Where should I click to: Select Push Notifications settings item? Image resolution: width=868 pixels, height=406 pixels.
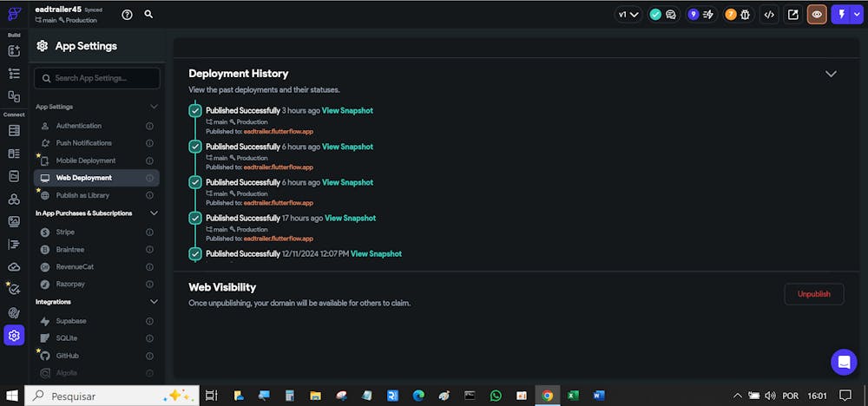point(83,143)
